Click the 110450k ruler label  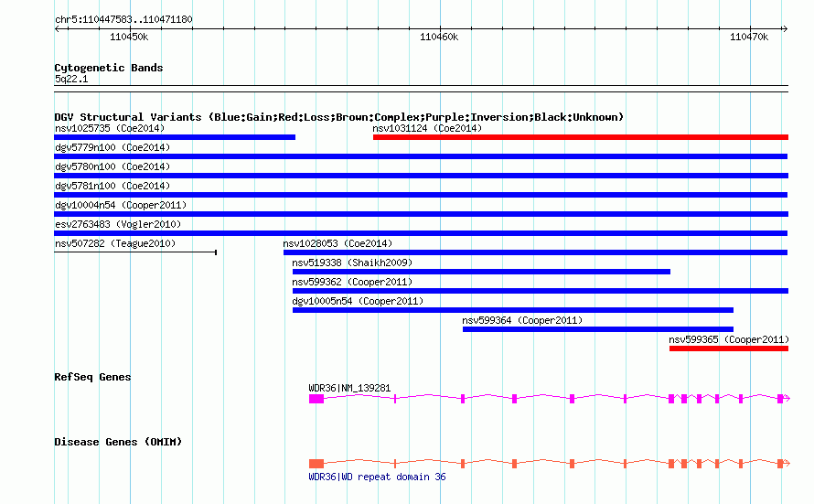(129, 37)
